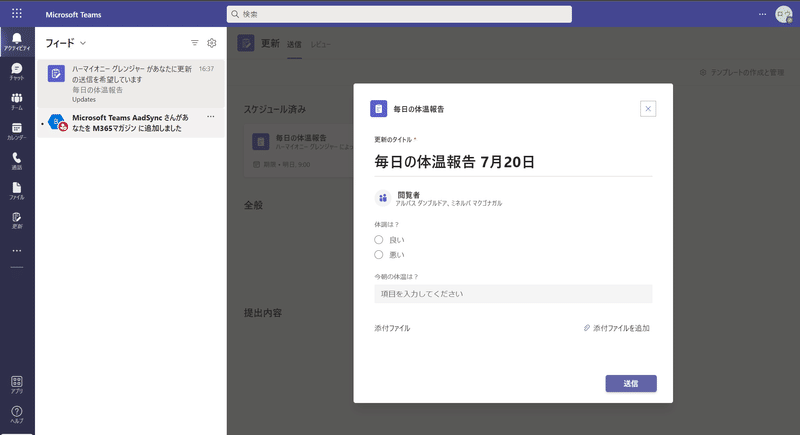The width and height of the screenshot is (800, 435).
Task: Open the Calendar (カレンダー) sidebar icon
Action: [17, 131]
